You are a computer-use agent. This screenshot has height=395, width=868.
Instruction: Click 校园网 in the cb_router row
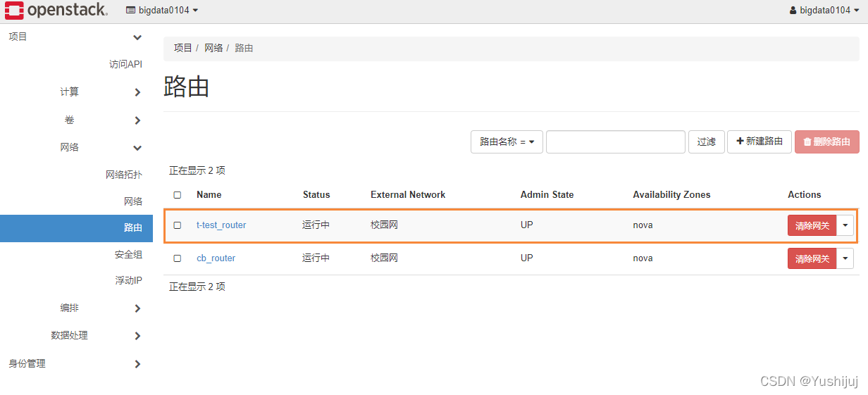click(385, 258)
